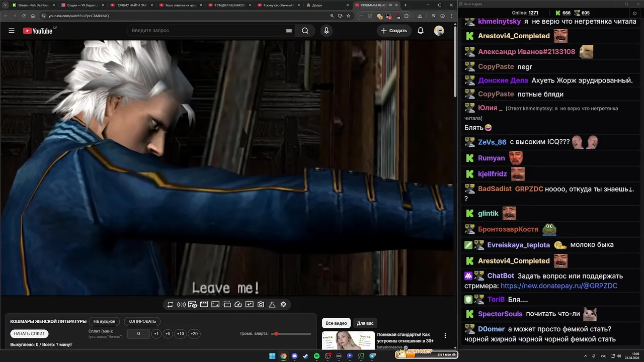This screenshot has height=362, width=644.
Task: Click username Rumyan in chat
Action: 492,158
